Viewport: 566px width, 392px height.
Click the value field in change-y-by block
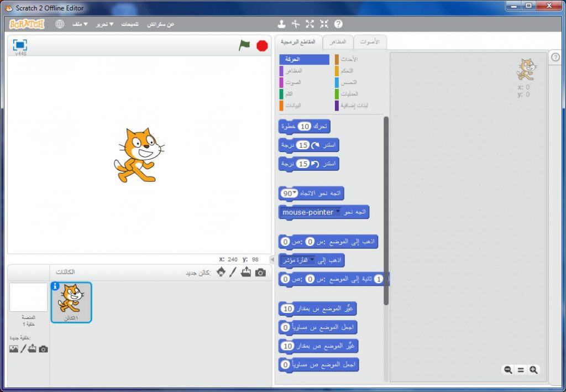(x=287, y=346)
